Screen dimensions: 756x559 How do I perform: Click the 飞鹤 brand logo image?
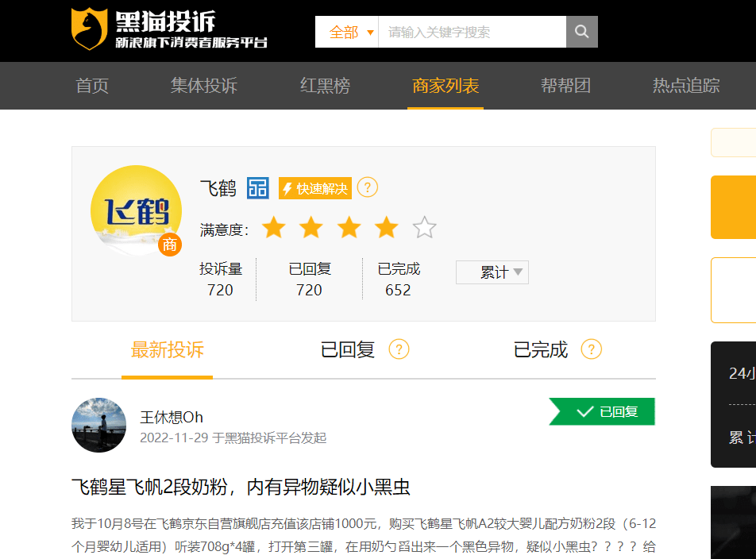(x=130, y=210)
